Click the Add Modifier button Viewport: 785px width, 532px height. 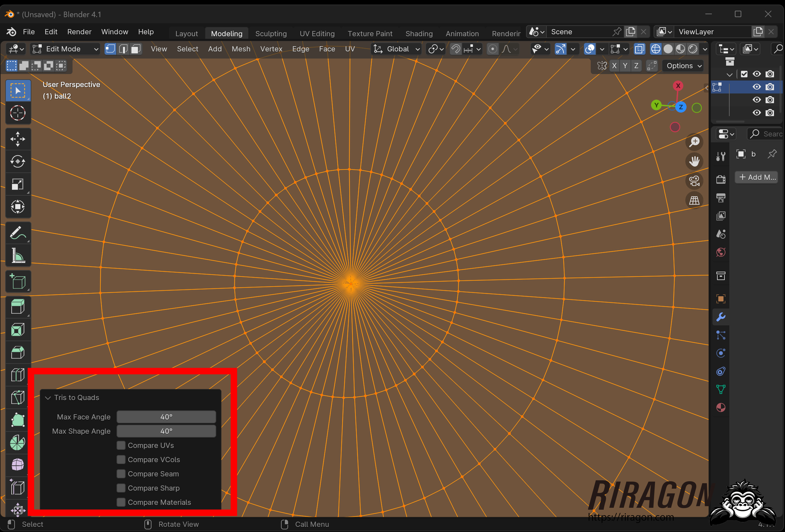tap(757, 177)
